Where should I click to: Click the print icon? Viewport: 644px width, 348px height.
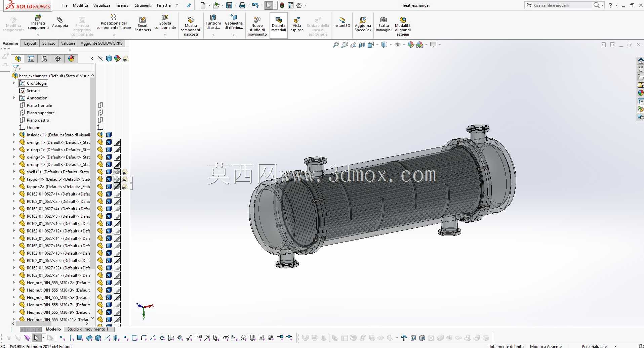pos(242,5)
